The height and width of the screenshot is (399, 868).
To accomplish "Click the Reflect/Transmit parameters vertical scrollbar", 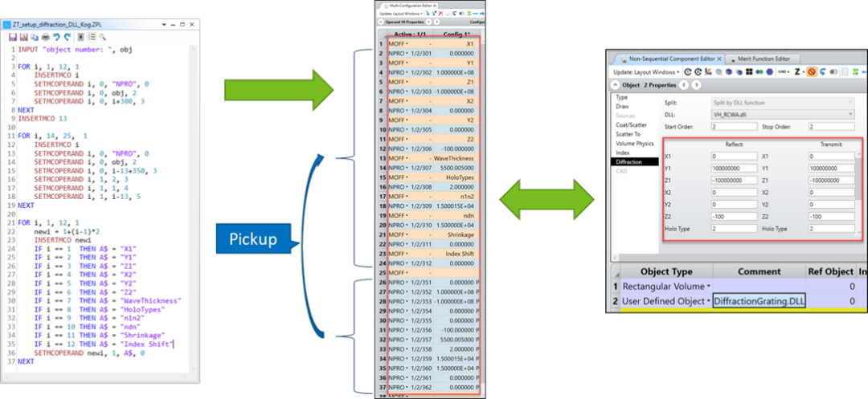I will click(858, 177).
